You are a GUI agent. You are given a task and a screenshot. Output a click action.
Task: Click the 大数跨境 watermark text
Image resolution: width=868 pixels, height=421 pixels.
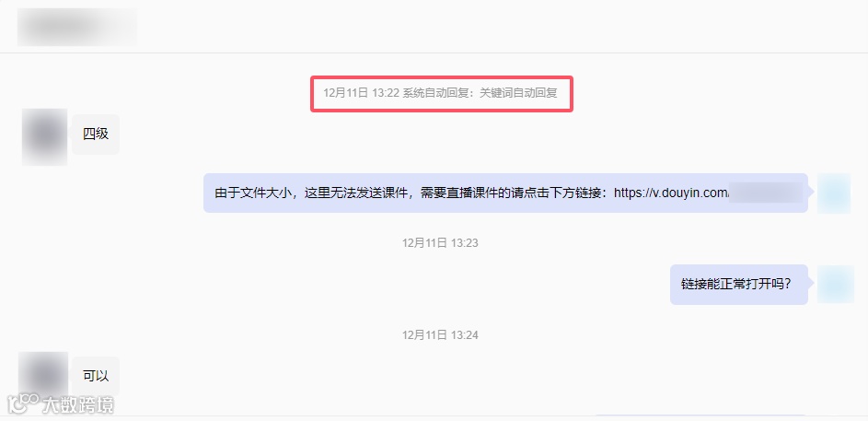tap(78, 405)
